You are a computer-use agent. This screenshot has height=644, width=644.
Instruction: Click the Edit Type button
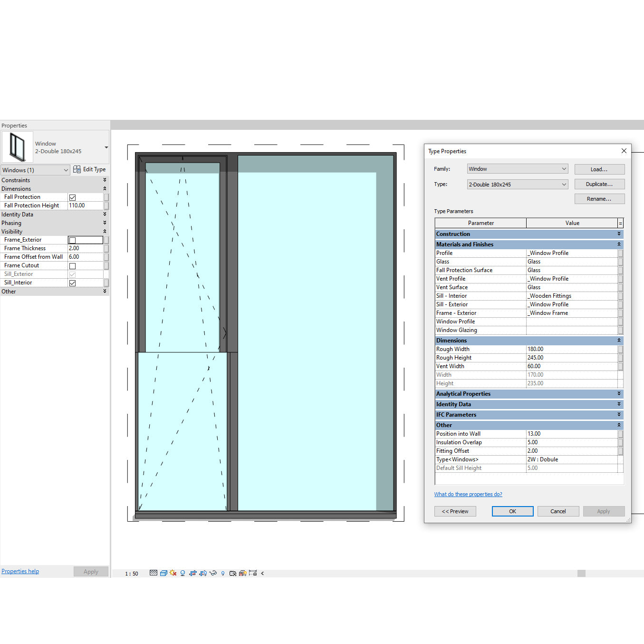pyautogui.click(x=90, y=169)
